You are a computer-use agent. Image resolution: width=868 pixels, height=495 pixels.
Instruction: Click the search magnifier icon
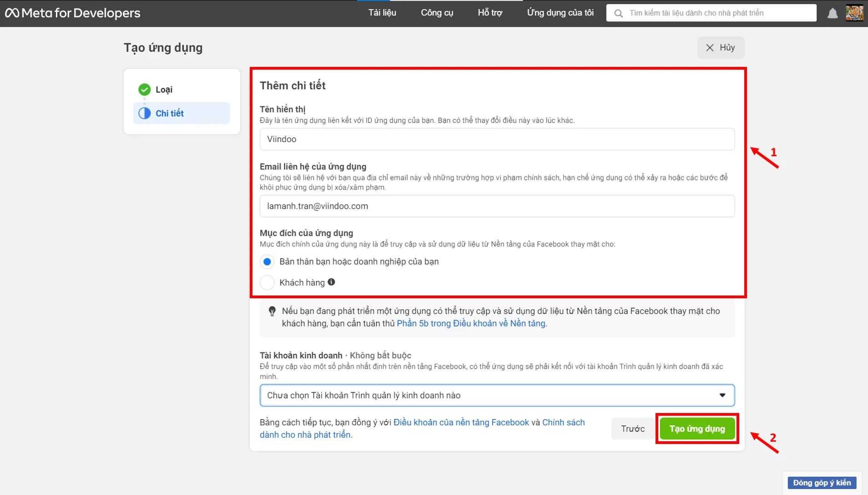tap(618, 13)
